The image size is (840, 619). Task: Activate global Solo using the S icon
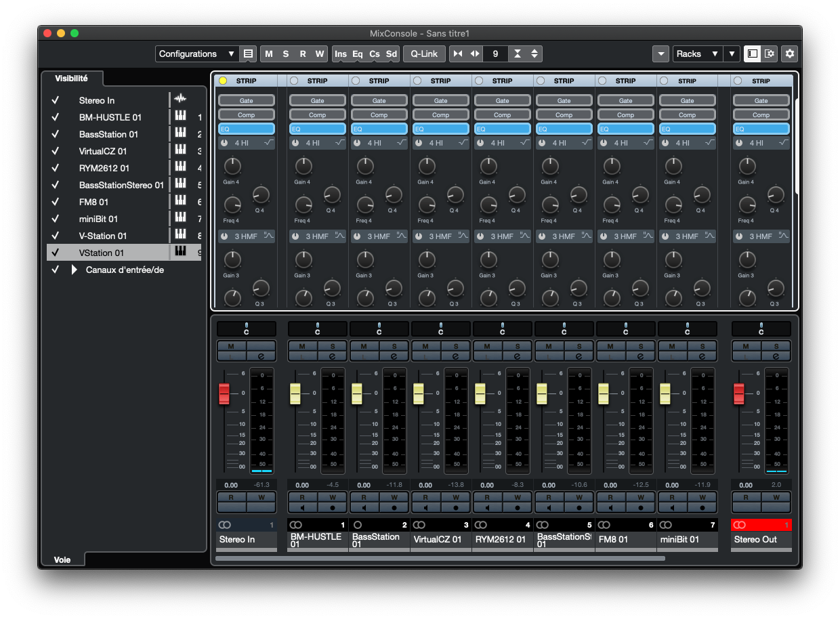[x=286, y=54]
